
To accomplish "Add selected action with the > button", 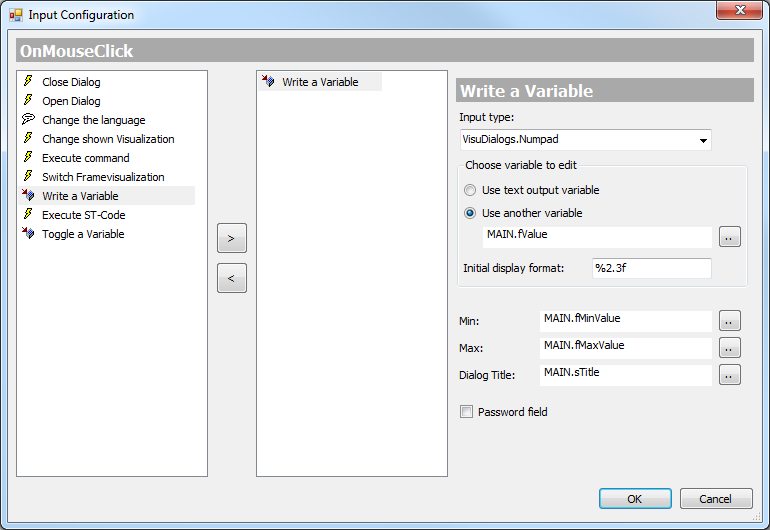I will tap(232, 238).
